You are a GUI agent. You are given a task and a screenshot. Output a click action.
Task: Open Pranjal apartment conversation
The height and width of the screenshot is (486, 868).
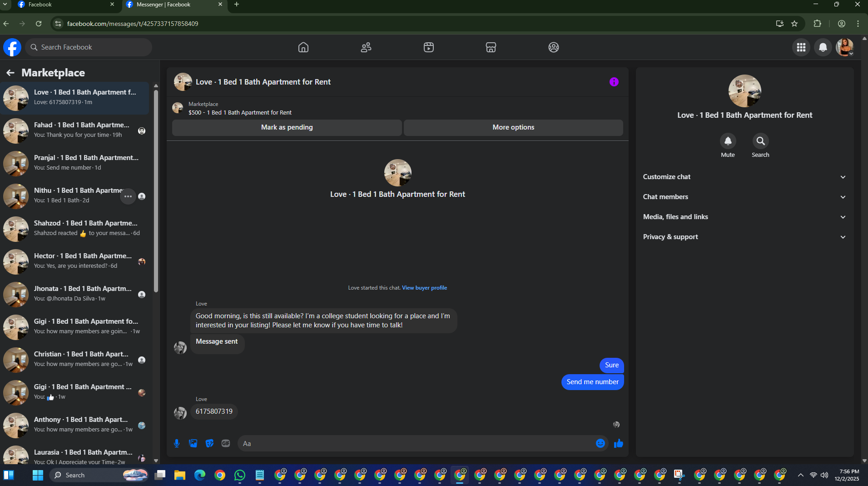[75, 164]
